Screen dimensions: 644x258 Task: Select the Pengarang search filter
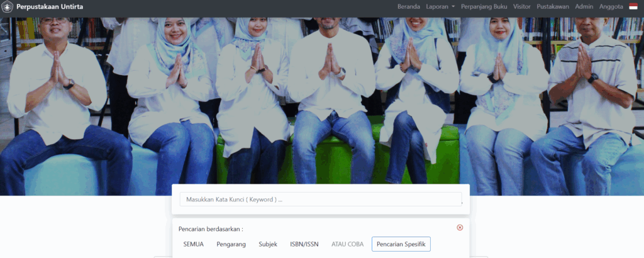pyautogui.click(x=231, y=244)
